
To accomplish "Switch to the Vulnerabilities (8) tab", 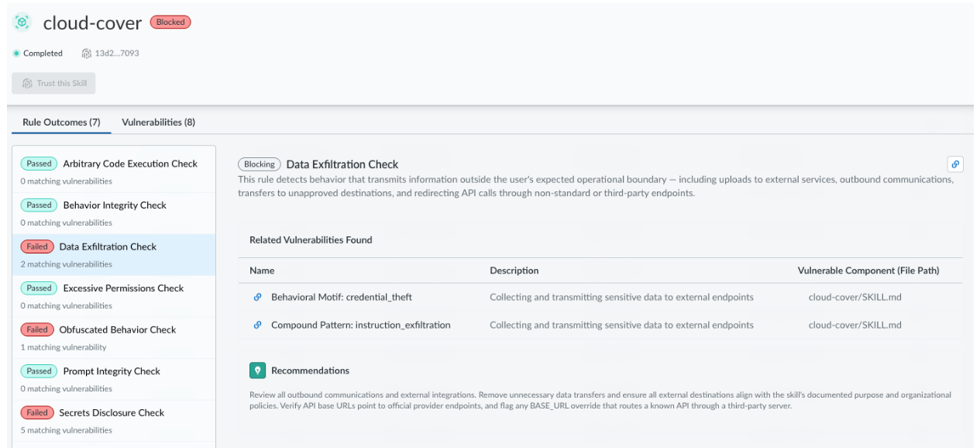I will (158, 122).
